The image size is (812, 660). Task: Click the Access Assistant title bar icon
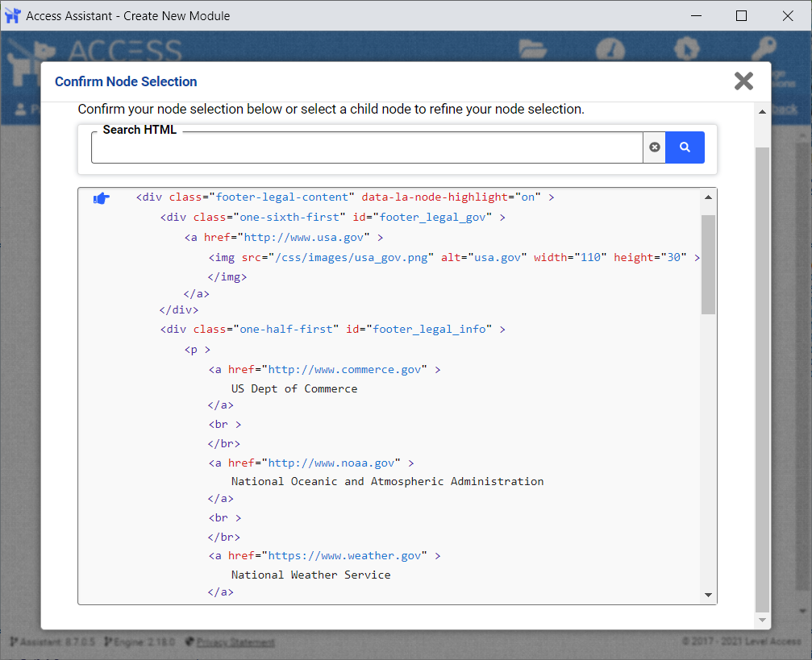(12, 15)
